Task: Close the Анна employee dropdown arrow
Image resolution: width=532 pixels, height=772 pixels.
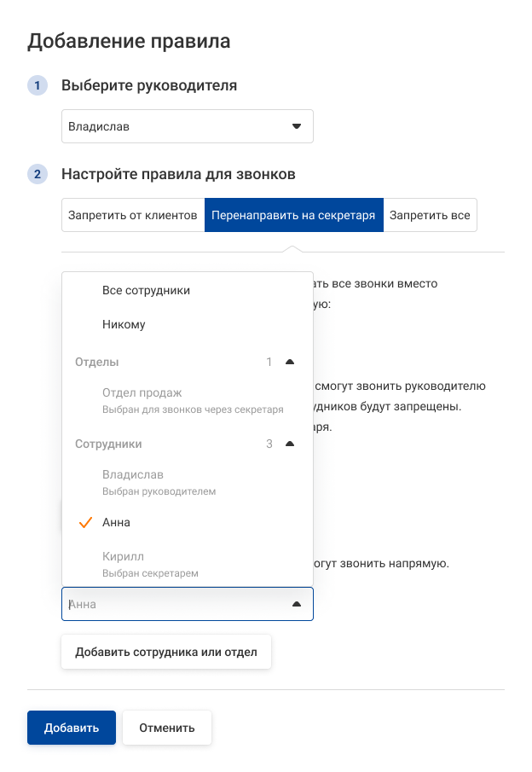Action: tap(297, 604)
